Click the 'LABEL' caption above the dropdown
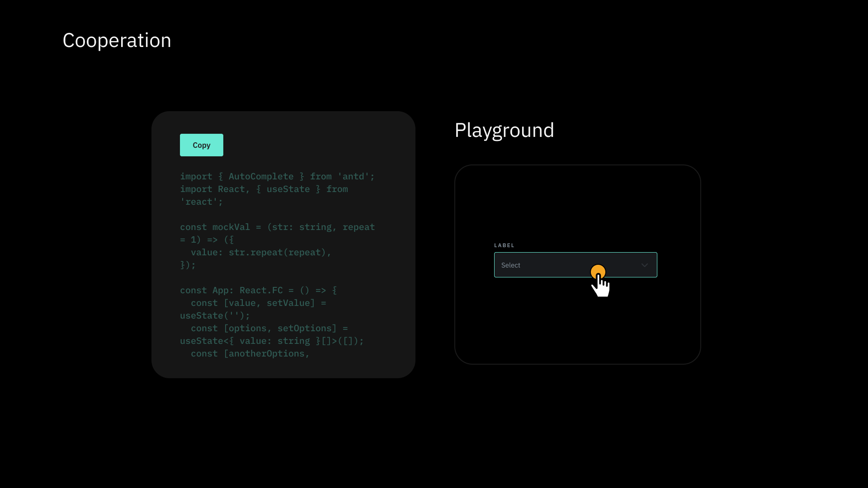Image resolution: width=868 pixels, height=488 pixels. (x=504, y=245)
